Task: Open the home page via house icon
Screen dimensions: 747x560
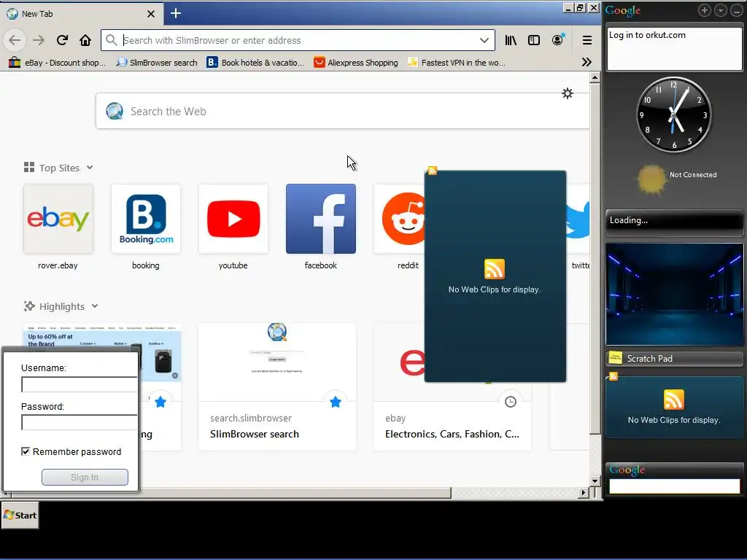Action: [x=85, y=41]
